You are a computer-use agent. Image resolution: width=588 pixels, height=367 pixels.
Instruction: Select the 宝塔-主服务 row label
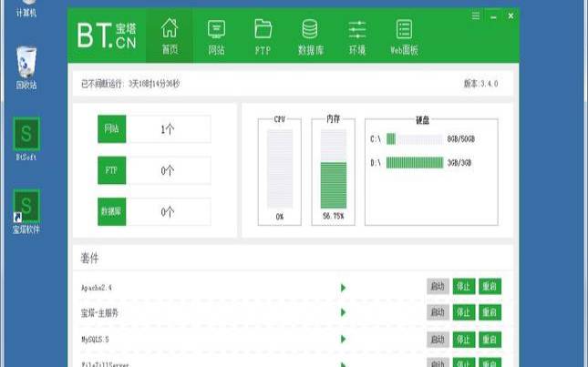[x=99, y=312]
